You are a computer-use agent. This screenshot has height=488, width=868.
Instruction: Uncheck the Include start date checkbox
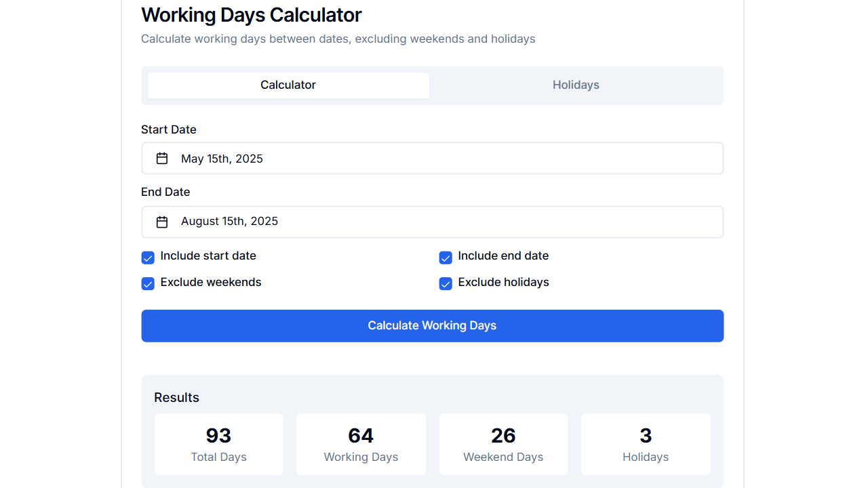click(x=148, y=258)
